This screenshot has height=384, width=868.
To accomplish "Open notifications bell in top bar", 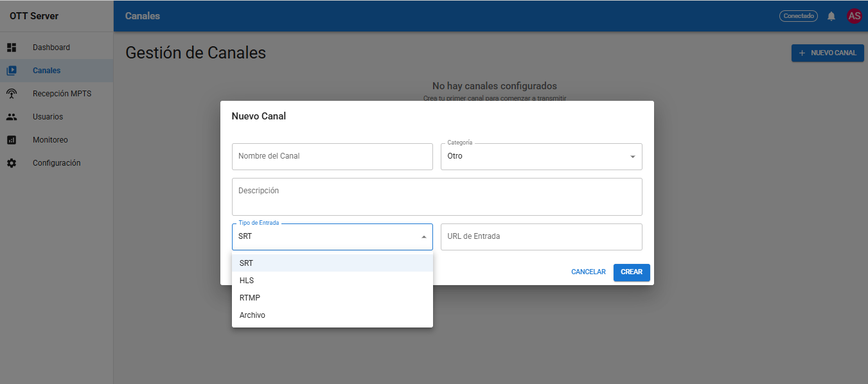I will point(831,16).
